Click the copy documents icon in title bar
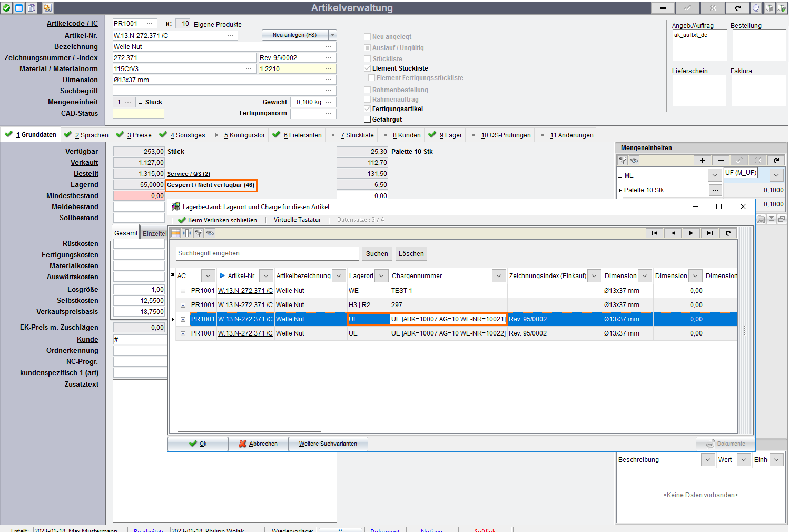 32,8
